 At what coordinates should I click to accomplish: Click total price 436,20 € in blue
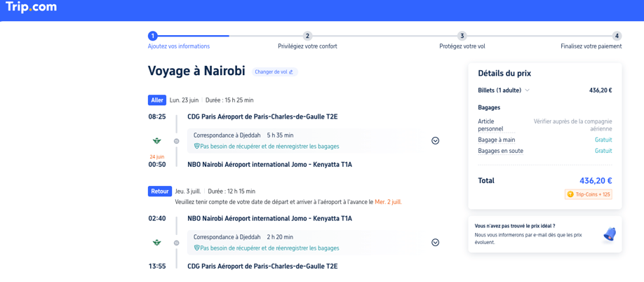click(596, 180)
